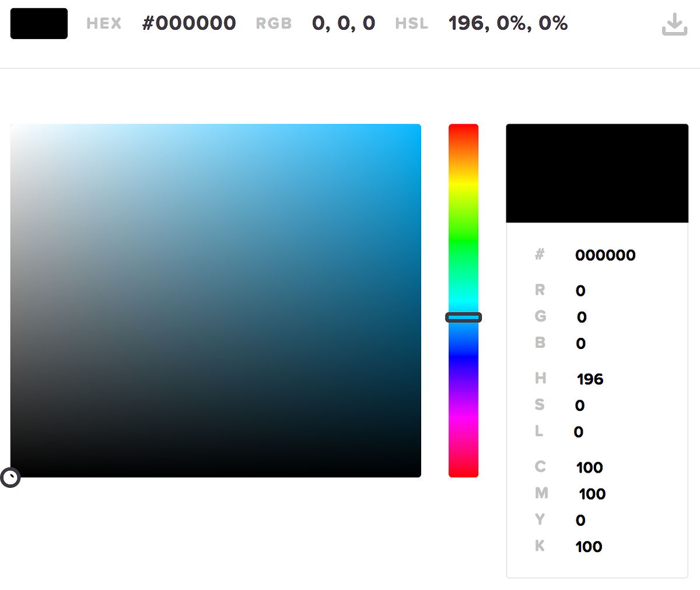Click the circular selector on the gradient picker
The image size is (700, 590).
pyautogui.click(x=10, y=477)
